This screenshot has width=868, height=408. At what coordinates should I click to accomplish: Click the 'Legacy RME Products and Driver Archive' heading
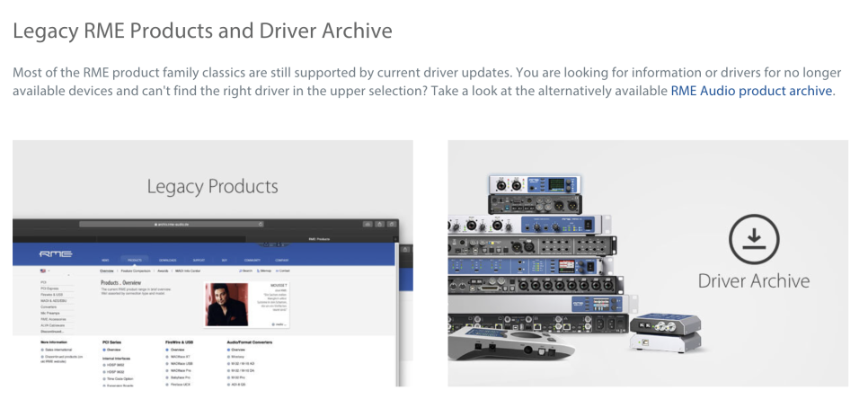point(202,31)
